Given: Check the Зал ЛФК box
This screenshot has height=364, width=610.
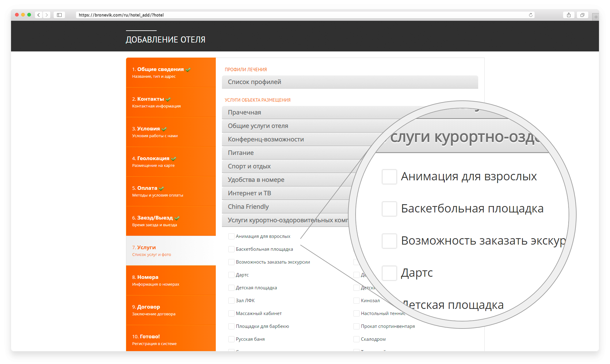Looking at the screenshot, I should point(231,301).
